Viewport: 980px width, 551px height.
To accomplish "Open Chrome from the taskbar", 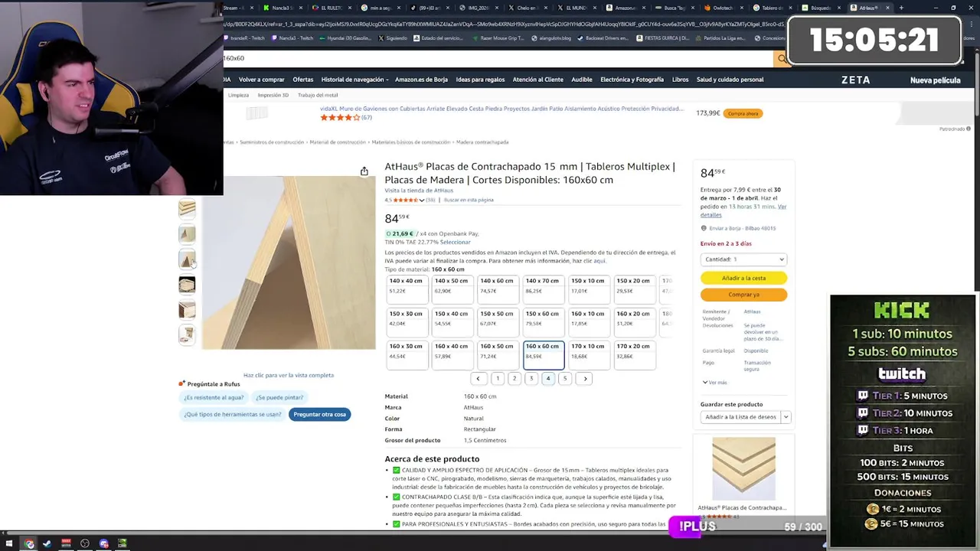I will [29, 543].
